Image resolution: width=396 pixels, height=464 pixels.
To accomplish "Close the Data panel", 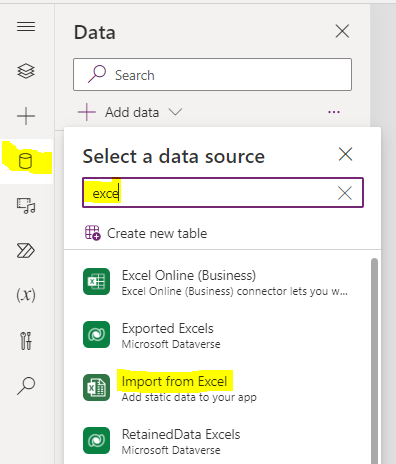I will coord(342,31).
